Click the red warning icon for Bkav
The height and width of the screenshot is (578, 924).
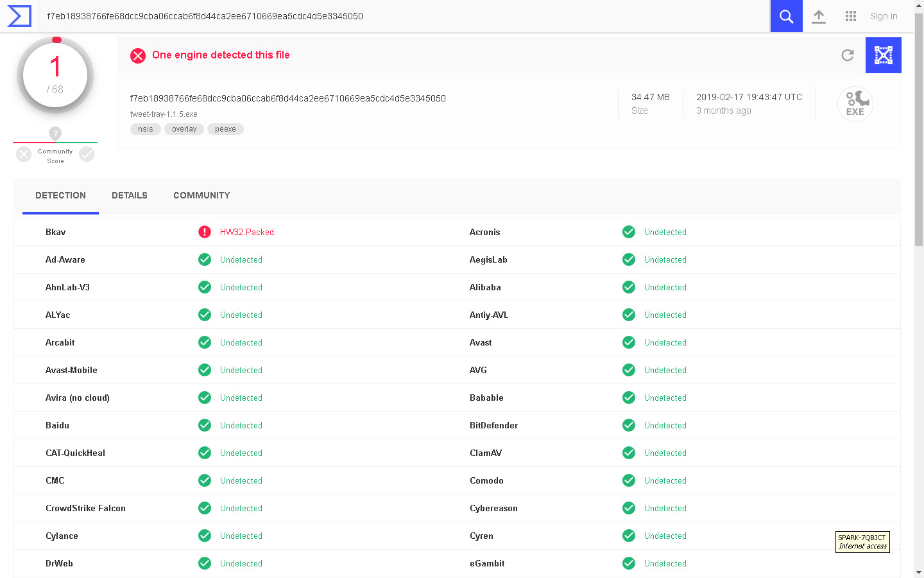[205, 232]
